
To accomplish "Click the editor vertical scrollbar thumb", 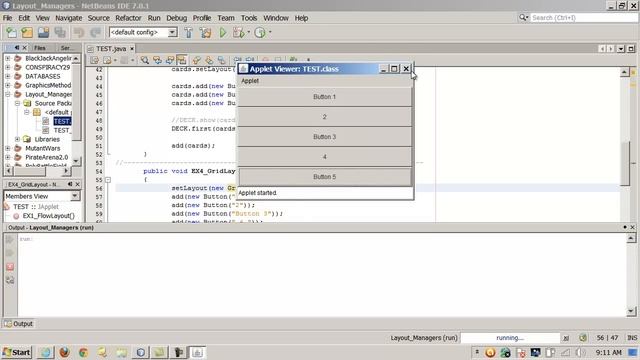I will [624, 163].
